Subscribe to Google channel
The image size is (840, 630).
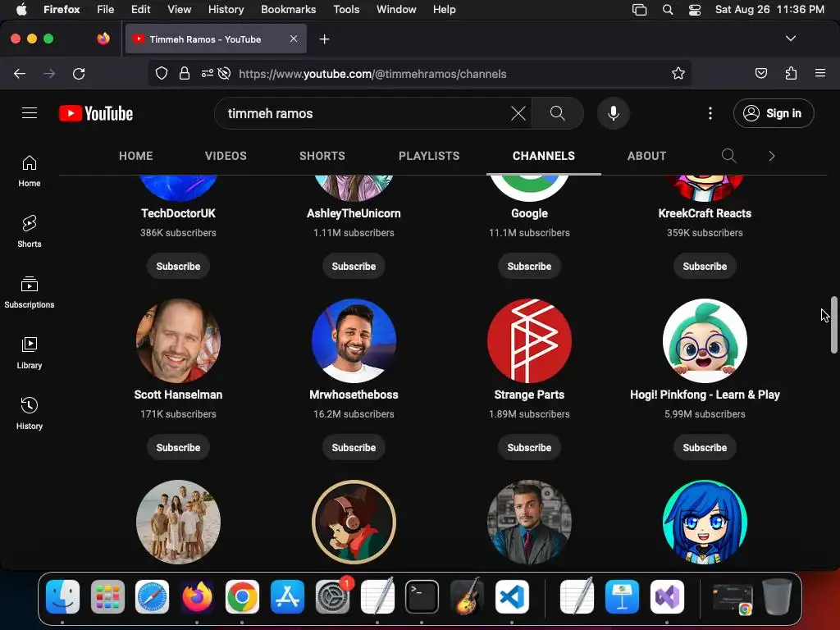click(529, 267)
